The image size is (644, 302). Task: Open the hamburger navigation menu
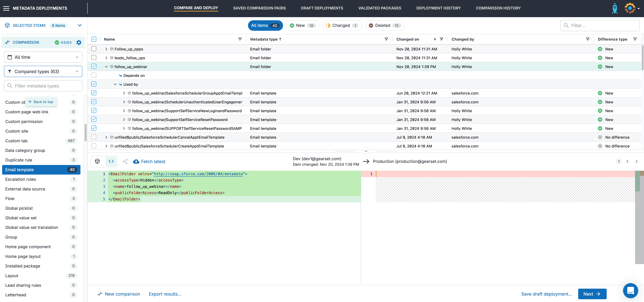click(6, 8)
